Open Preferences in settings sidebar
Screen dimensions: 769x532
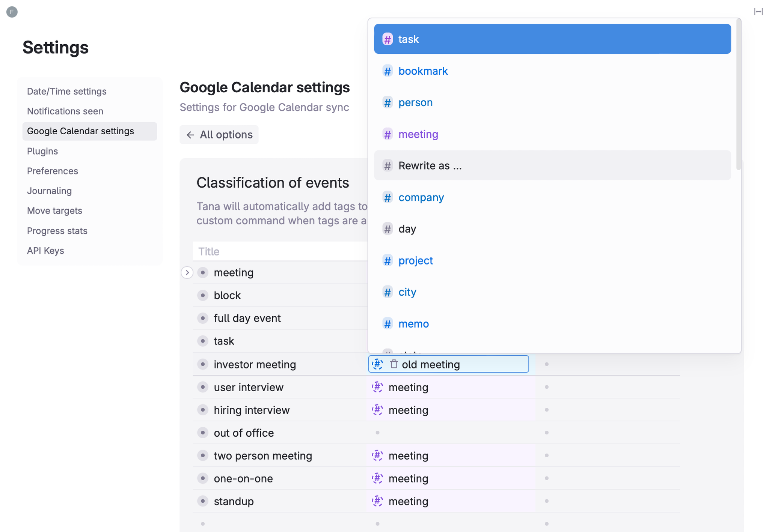click(53, 171)
